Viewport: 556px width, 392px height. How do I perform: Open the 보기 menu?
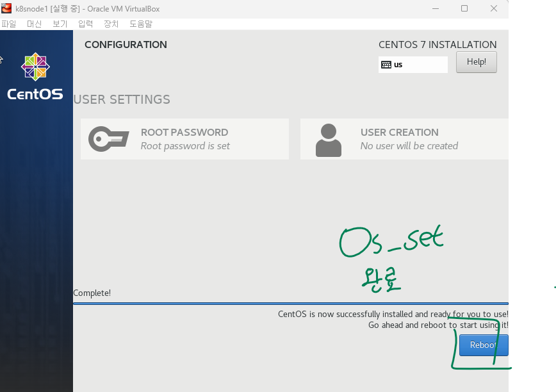coord(60,24)
